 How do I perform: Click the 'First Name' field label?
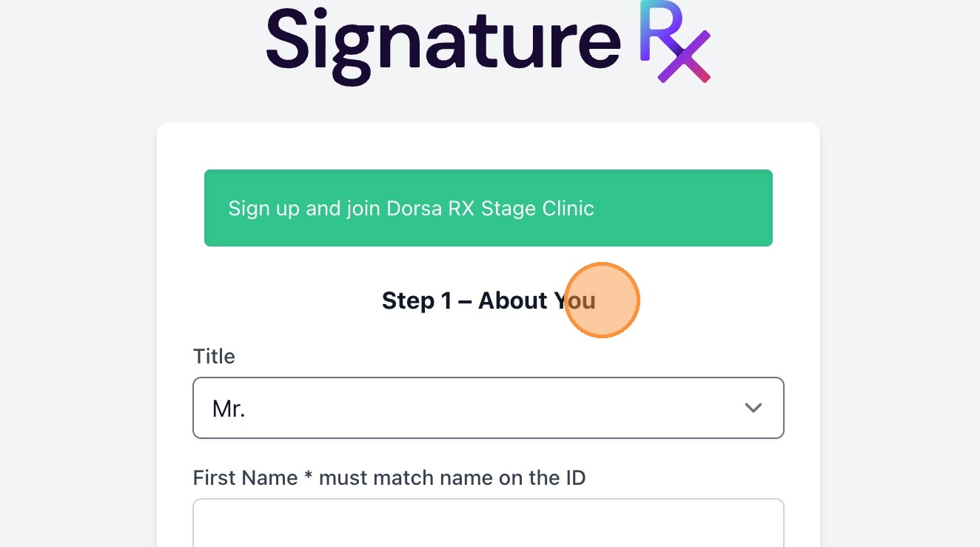tap(245, 477)
